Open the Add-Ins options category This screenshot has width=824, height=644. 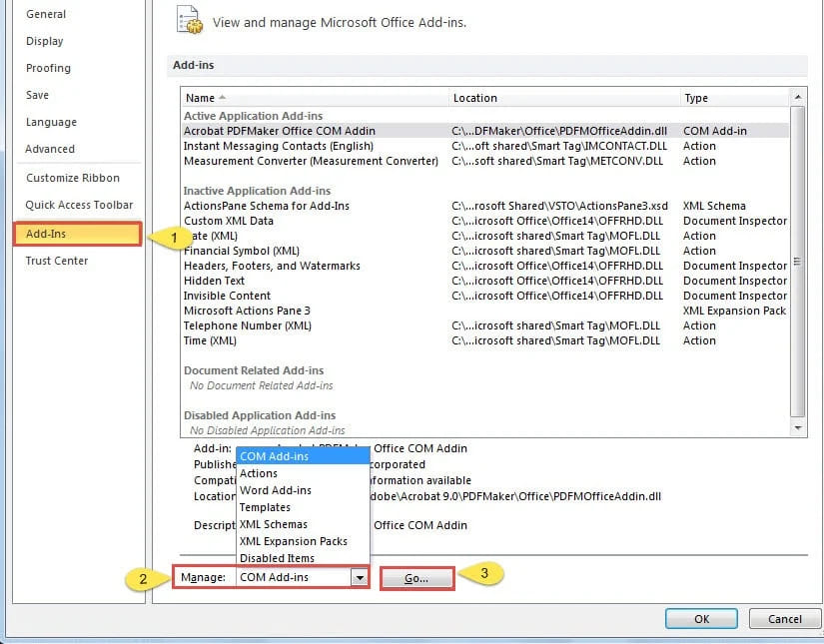click(76, 234)
